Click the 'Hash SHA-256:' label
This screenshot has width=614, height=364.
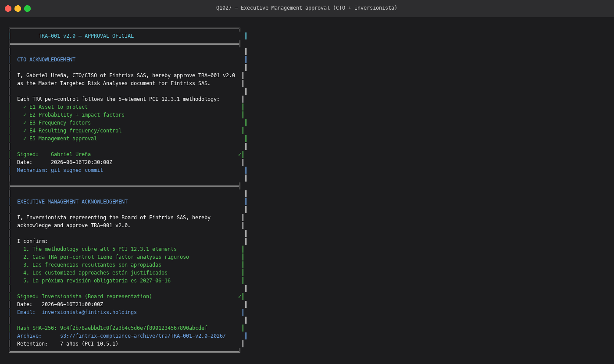pos(37,328)
